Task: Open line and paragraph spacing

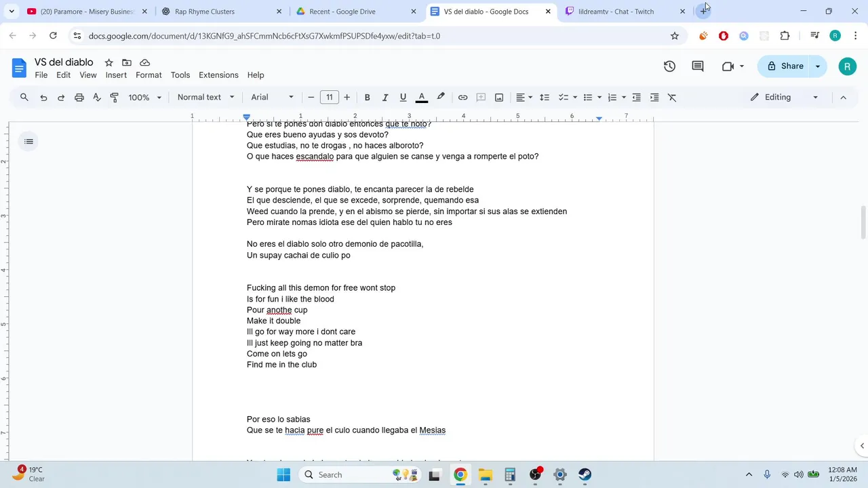Action: point(545,98)
